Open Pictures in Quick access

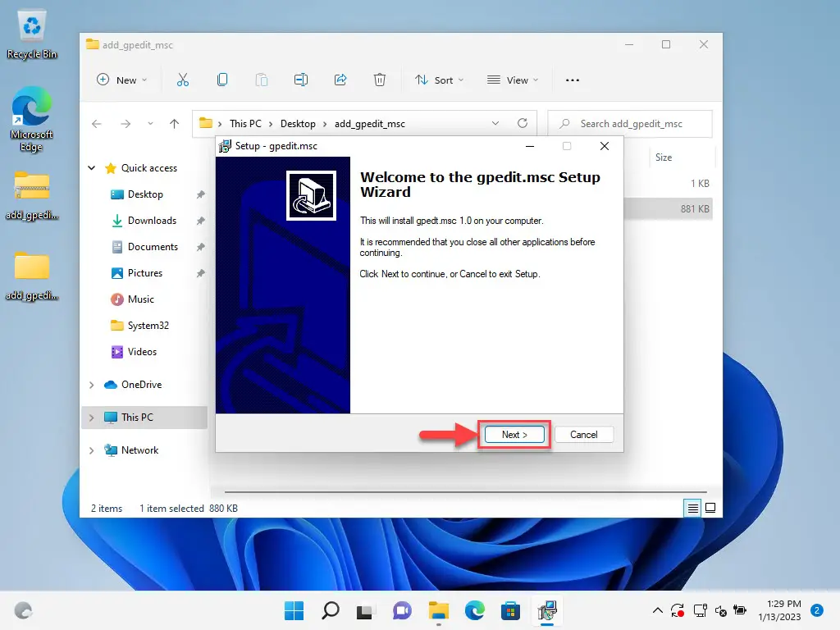[x=144, y=272]
